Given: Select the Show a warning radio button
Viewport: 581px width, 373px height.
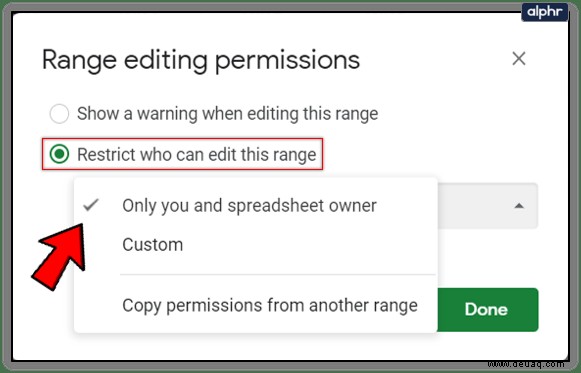Looking at the screenshot, I should [59, 113].
